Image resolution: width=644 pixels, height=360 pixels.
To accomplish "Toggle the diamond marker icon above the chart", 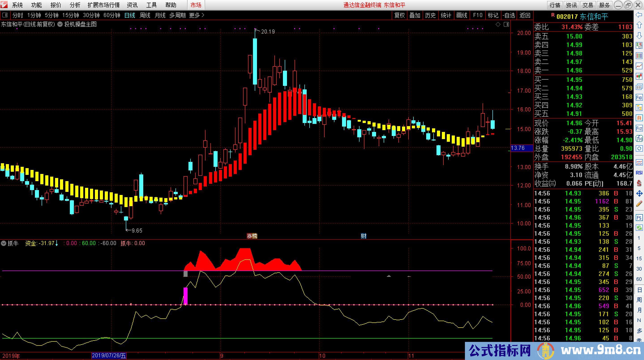I will (x=498, y=24).
